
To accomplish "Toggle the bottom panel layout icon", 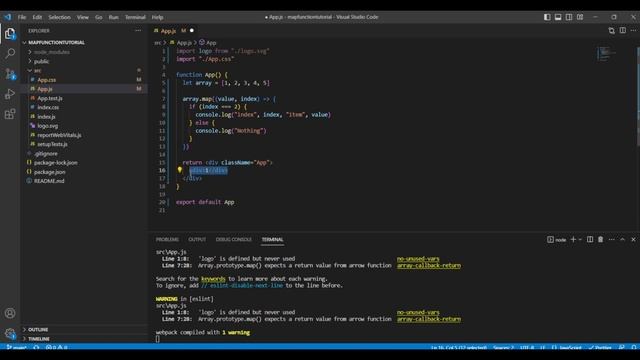I will pos(558,17).
